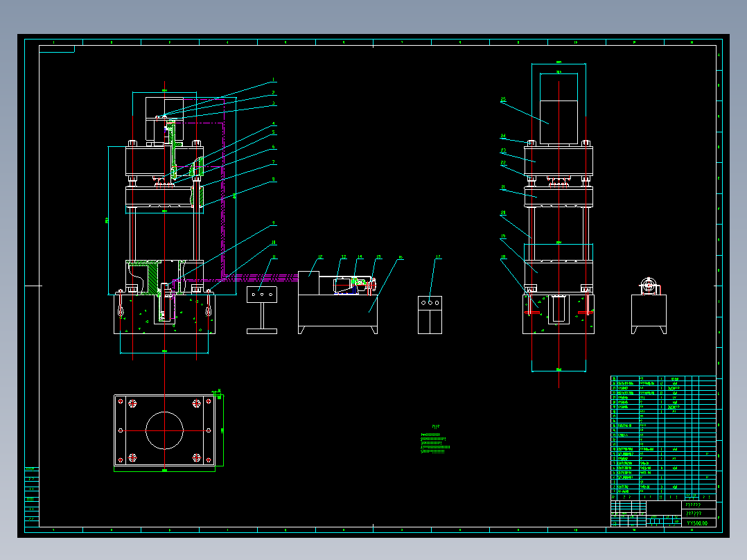Click part callout number 9
The image size is (747, 560).
click(x=273, y=223)
